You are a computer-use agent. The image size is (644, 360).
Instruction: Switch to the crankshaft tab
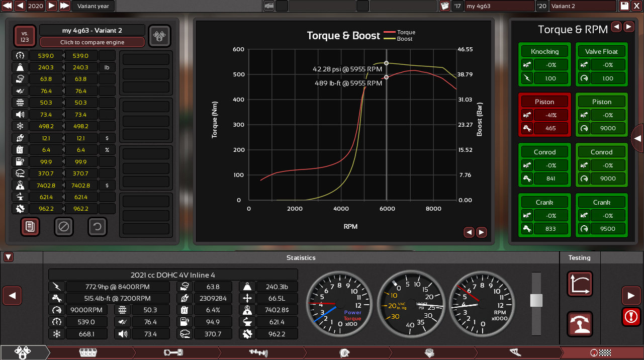260,353
